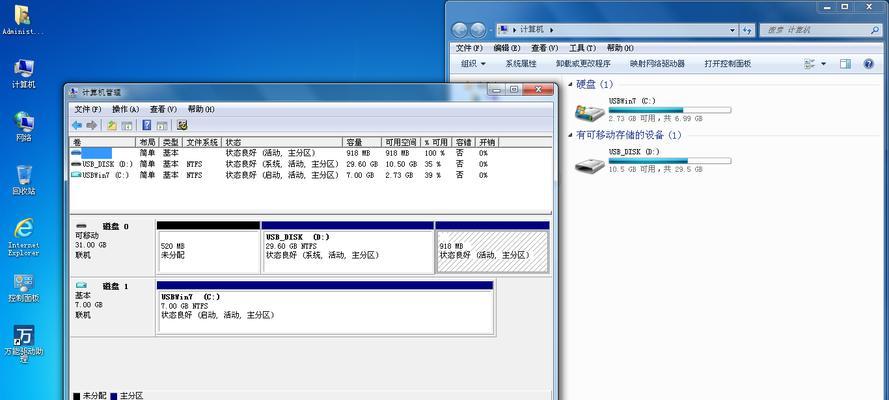889x400 pixels.
Task: Click the 状态 column header
Action: (282, 142)
